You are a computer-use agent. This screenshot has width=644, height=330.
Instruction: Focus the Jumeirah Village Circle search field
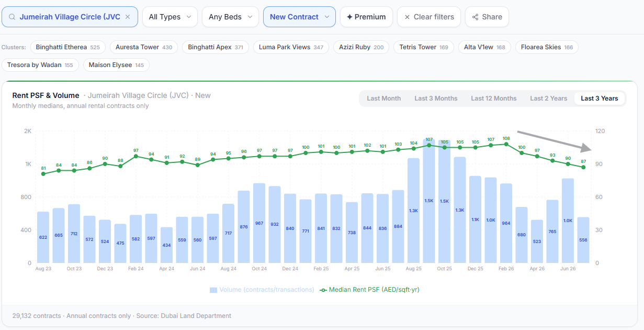70,17
